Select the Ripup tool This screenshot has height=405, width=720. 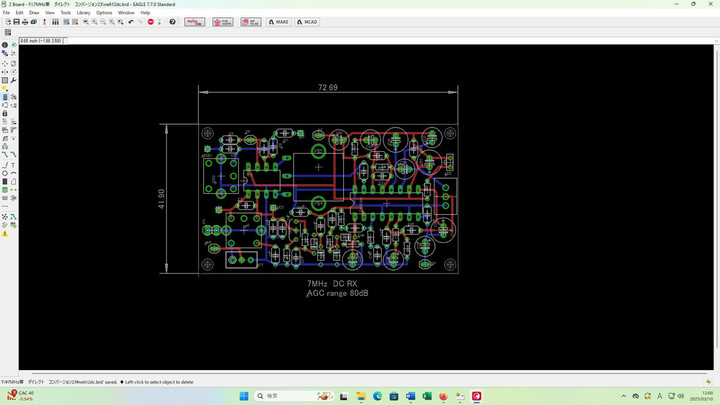point(13,155)
